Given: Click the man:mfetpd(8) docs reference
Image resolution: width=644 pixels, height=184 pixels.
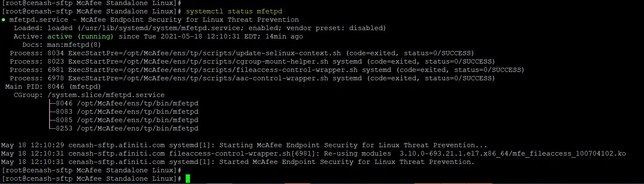Looking at the screenshot, I should (x=74, y=45).
